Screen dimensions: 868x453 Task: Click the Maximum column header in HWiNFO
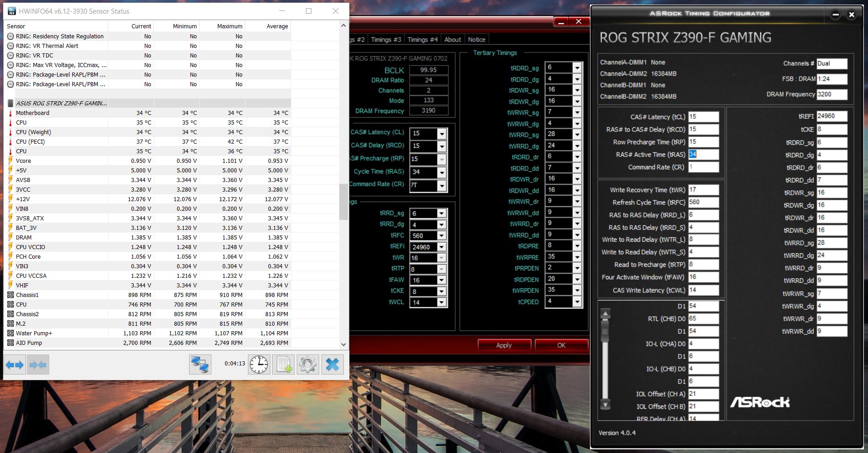click(x=222, y=26)
